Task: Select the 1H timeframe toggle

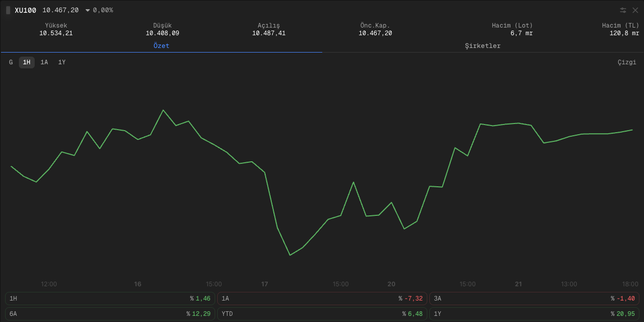Action: 26,62
